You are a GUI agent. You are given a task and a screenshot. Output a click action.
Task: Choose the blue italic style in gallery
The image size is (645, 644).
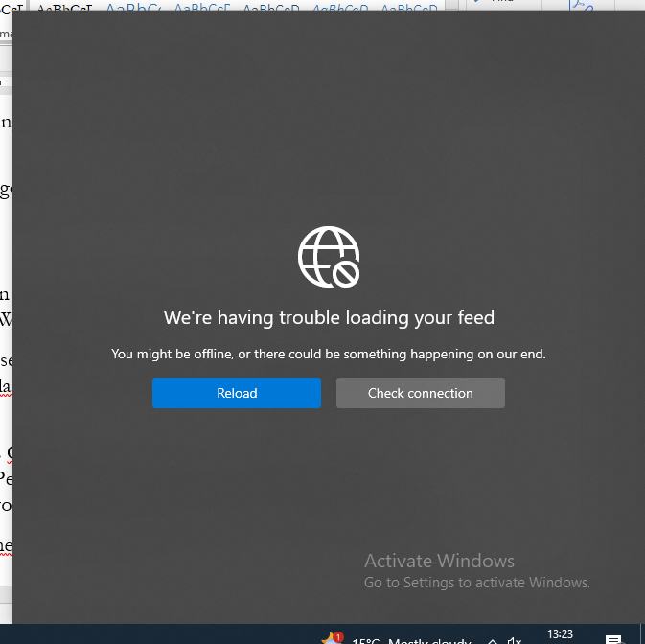click(339, 9)
